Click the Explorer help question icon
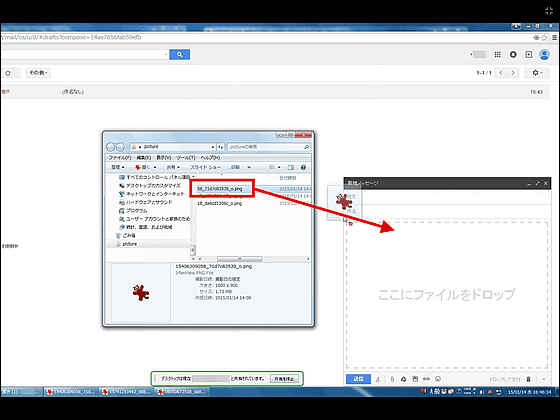The height and width of the screenshot is (420, 560). click(x=303, y=167)
